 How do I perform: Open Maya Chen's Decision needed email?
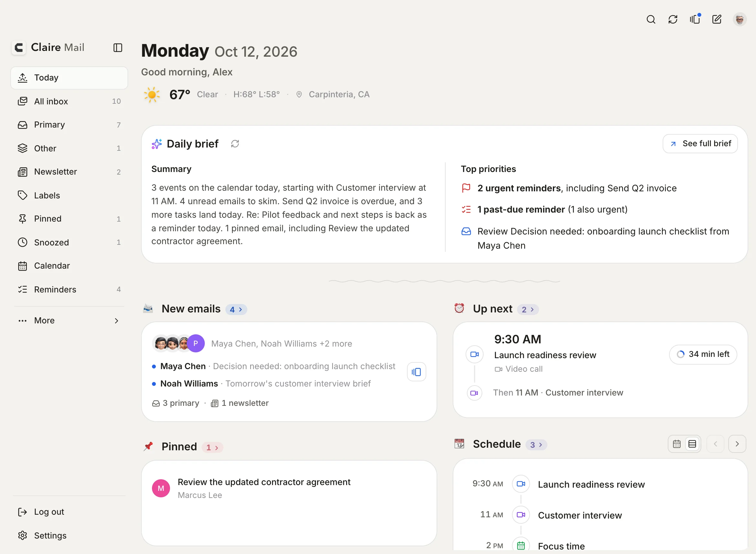click(x=274, y=366)
